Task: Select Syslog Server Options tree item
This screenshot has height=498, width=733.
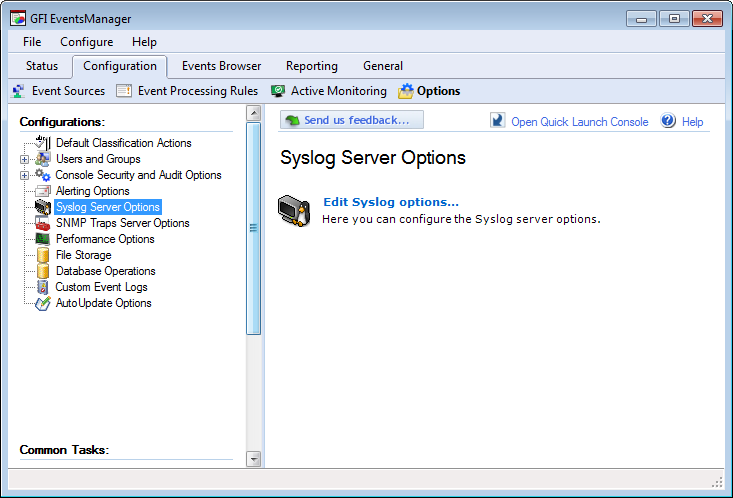Action: (x=108, y=207)
